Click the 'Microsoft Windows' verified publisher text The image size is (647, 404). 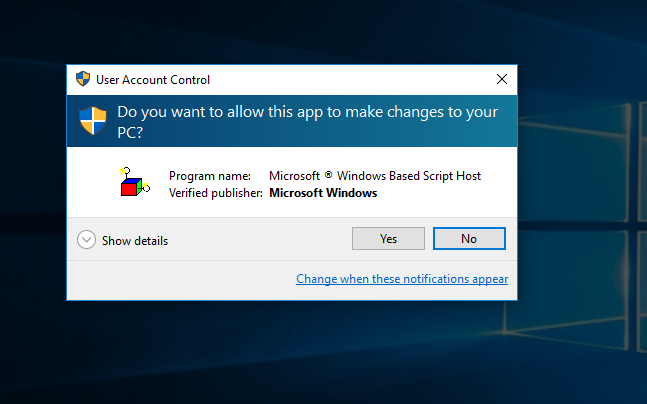[x=323, y=193]
